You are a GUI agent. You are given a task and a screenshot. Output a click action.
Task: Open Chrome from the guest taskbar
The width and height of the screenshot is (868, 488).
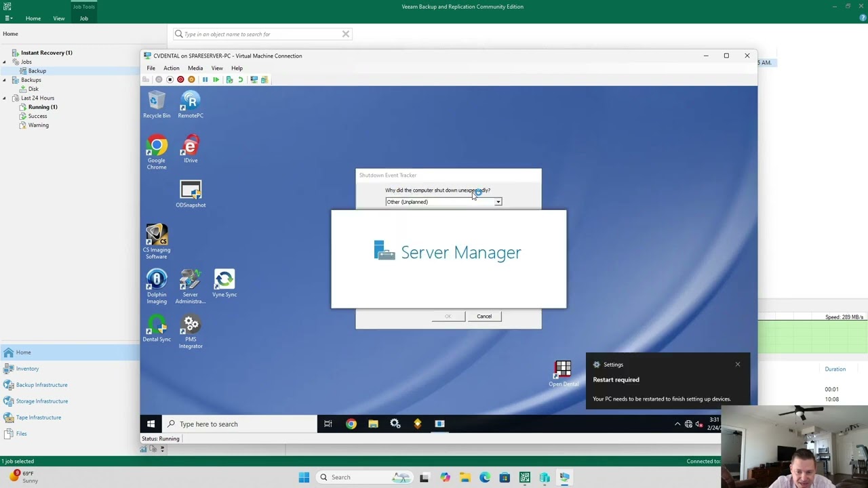tap(351, 424)
